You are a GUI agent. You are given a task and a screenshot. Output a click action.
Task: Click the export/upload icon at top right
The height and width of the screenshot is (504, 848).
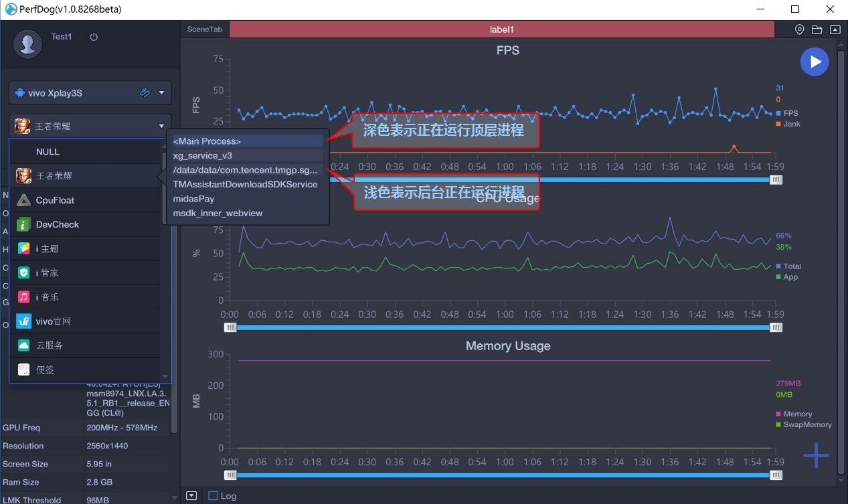835,29
